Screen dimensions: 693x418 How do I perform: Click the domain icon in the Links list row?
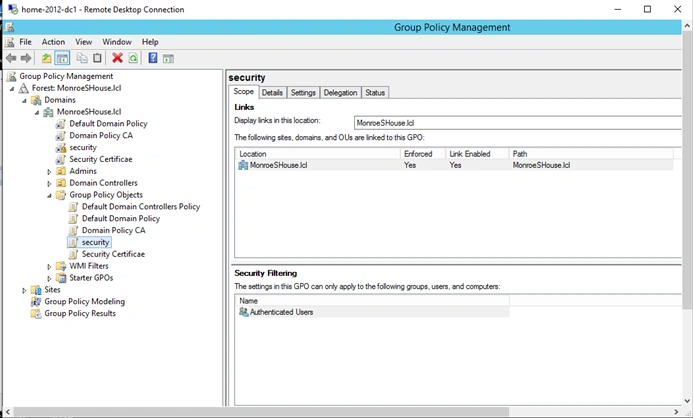(x=243, y=165)
